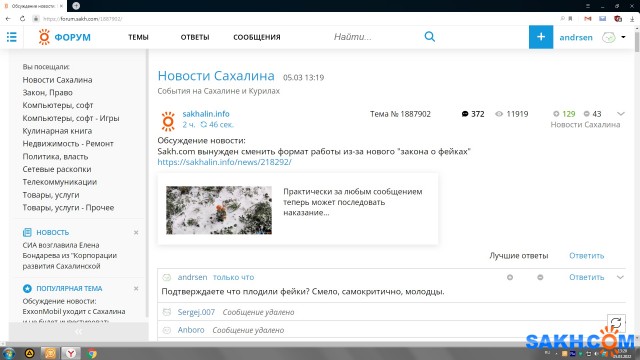
Task: Click the refresh icon at bottom right
Action: (x=616, y=323)
